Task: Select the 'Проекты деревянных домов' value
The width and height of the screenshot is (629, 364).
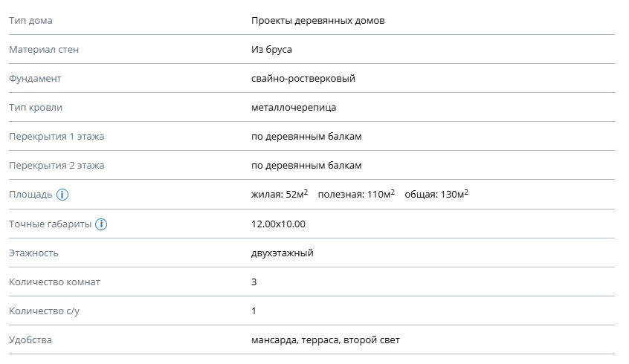Action: point(317,21)
